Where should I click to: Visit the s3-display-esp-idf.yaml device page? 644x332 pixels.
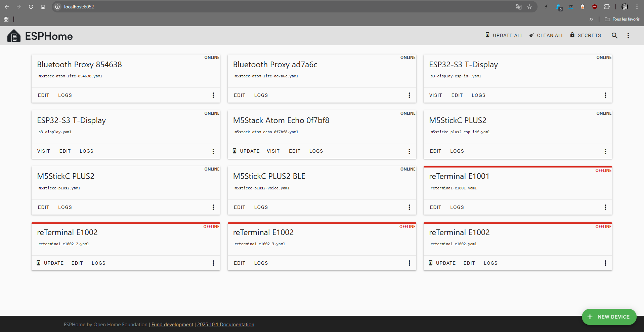click(x=435, y=95)
